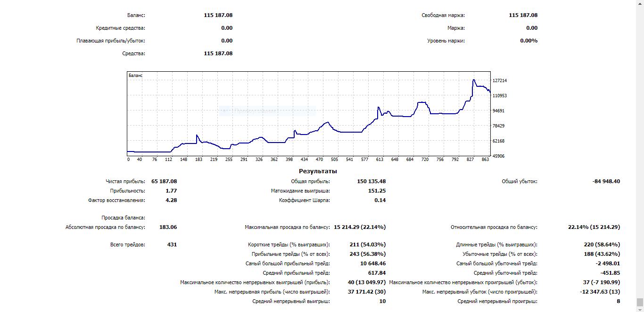Click the 'Максимальная просадка по балансу:' label
The image size is (644, 312).
point(287,227)
